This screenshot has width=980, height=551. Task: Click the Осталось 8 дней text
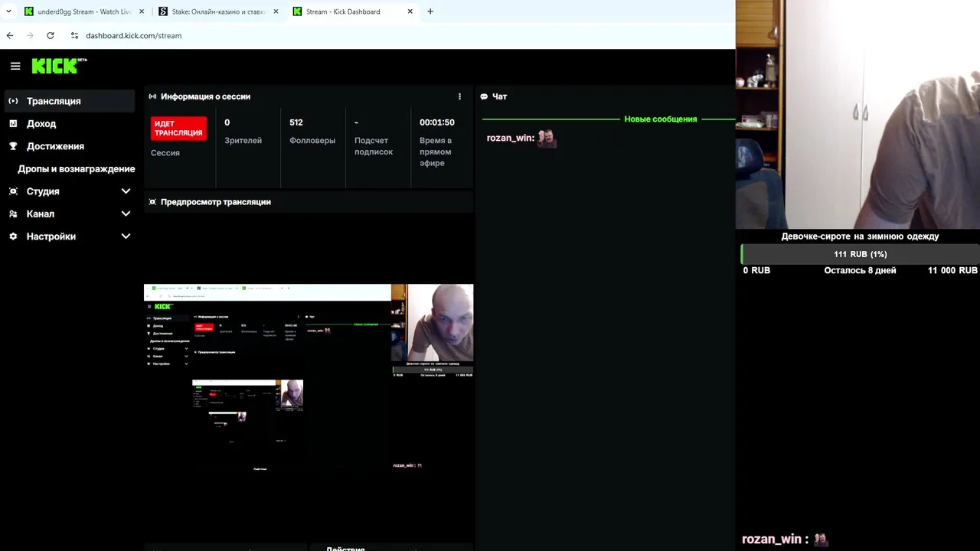click(x=860, y=270)
